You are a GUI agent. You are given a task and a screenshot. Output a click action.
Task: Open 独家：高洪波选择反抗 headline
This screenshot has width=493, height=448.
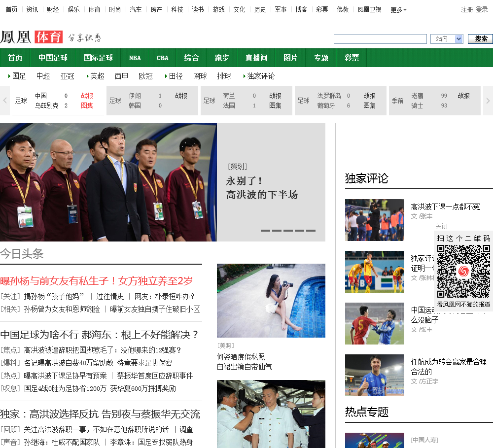(x=100, y=414)
